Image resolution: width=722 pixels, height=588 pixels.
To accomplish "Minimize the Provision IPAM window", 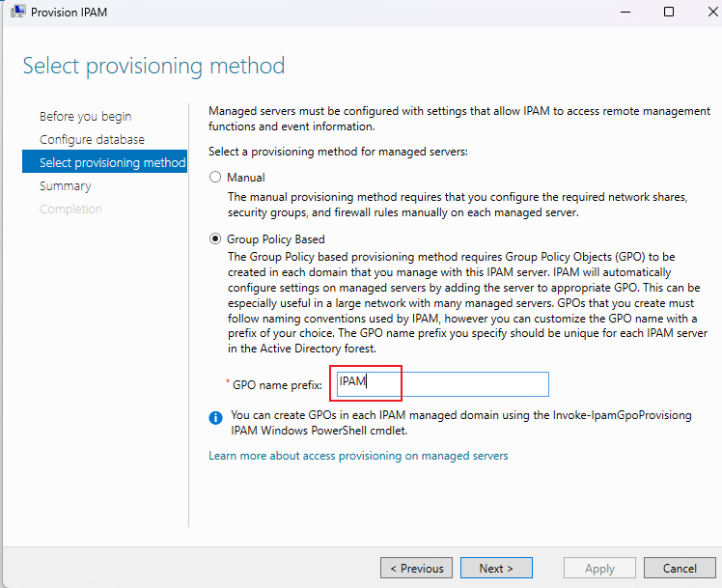I will coord(625,12).
